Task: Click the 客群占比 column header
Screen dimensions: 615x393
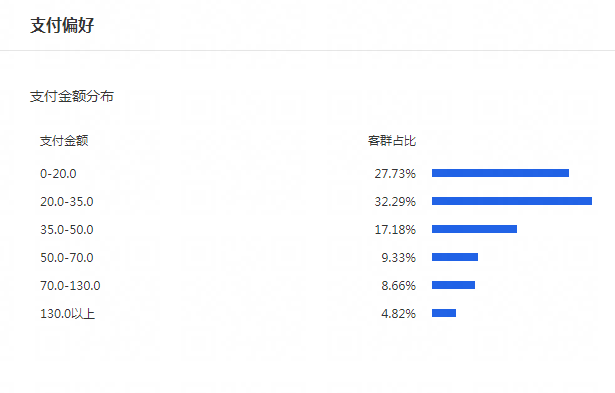Action: [x=392, y=141]
